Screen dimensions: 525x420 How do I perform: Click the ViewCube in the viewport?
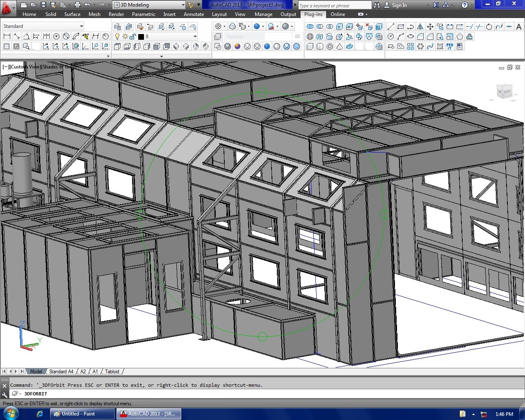[x=504, y=91]
